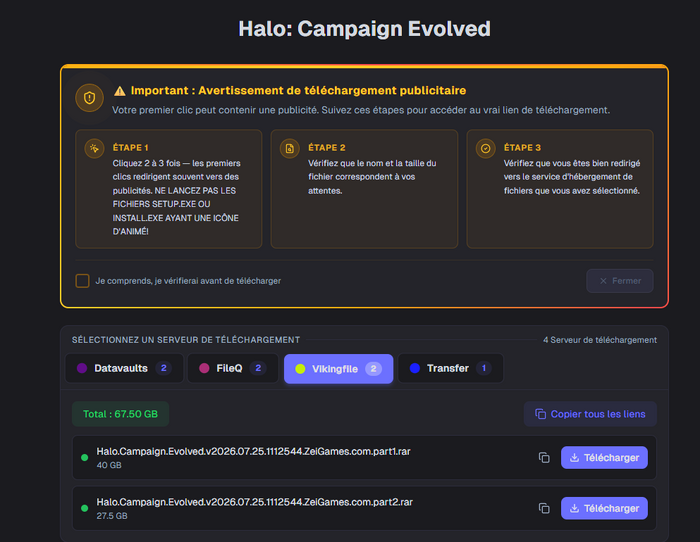700x542 pixels.
Task: Click the ÉTAPE 2 heading
Action: coord(327,148)
